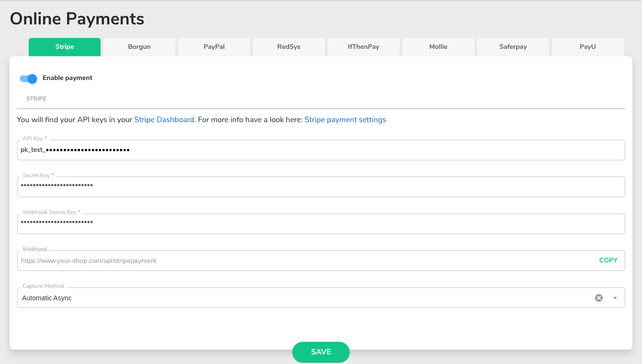Click the Online Payments heading
Image resolution: width=642 pixels, height=364 pixels.
pos(77,19)
